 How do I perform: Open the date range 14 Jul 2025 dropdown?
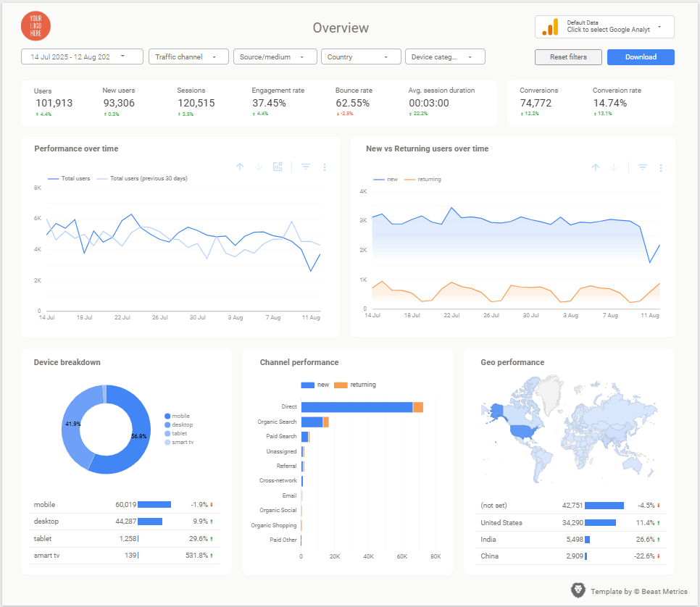click(82, 56)
